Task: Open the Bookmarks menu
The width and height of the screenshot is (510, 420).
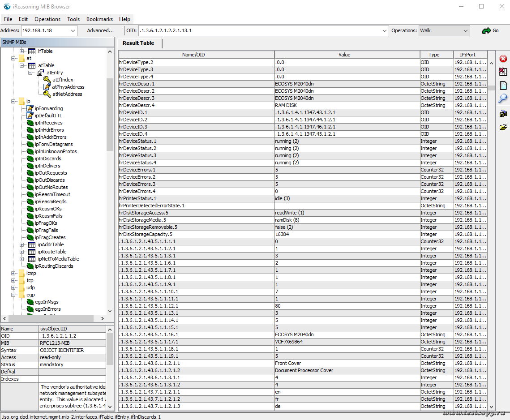Action: 99,19
